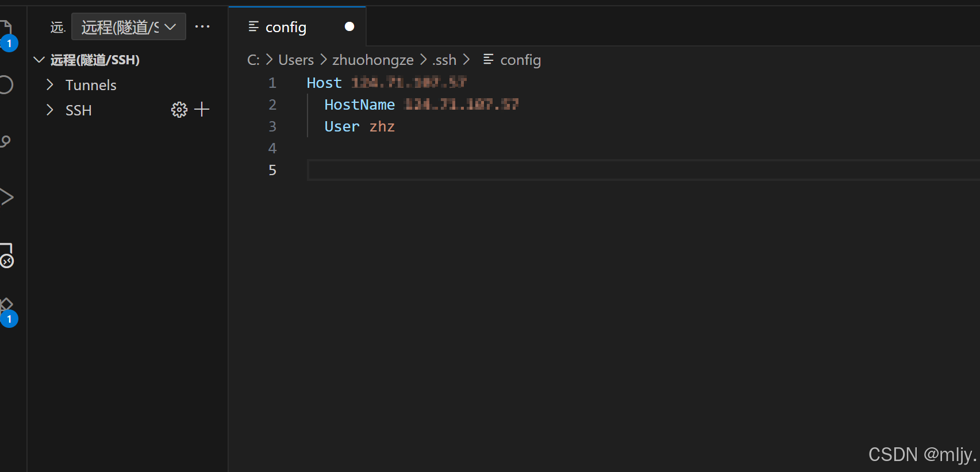The width and height of the screenshot is (980, 472).
Task: Click line number 3 in the gutter
Action: point(272,126)
